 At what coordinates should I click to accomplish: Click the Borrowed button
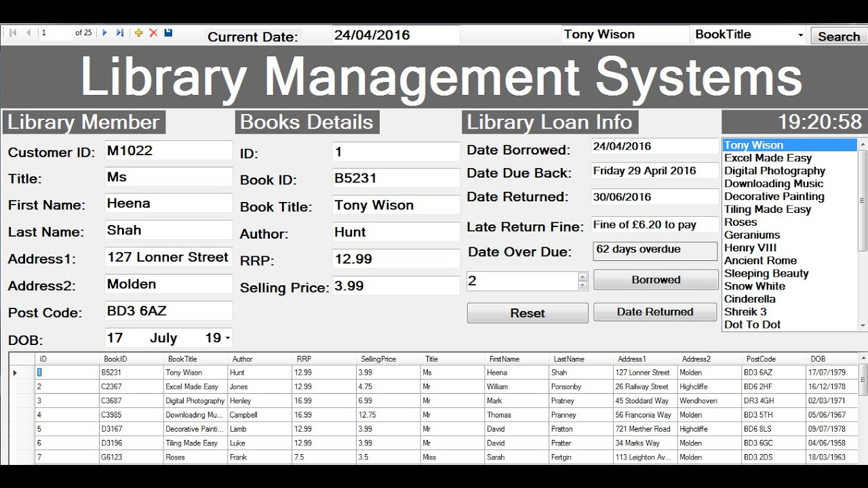[x=656, y=280]
